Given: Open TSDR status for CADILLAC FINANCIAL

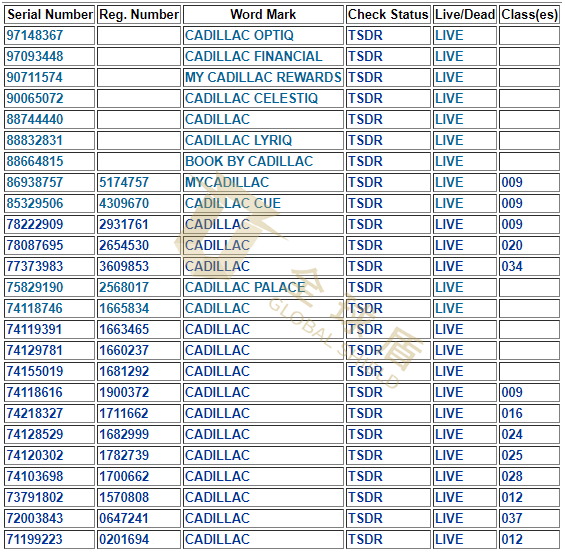Looking at the screenshot, I should pyautogui.click(x=365, y=56).
